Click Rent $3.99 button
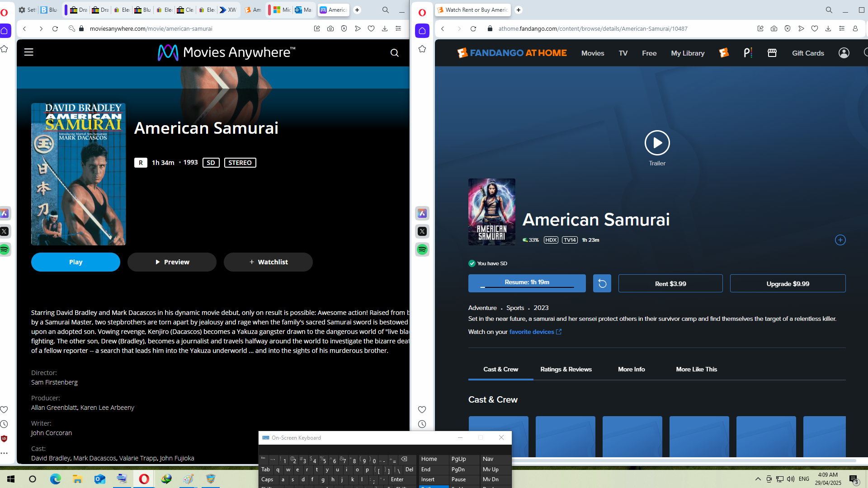 (670, 283)
